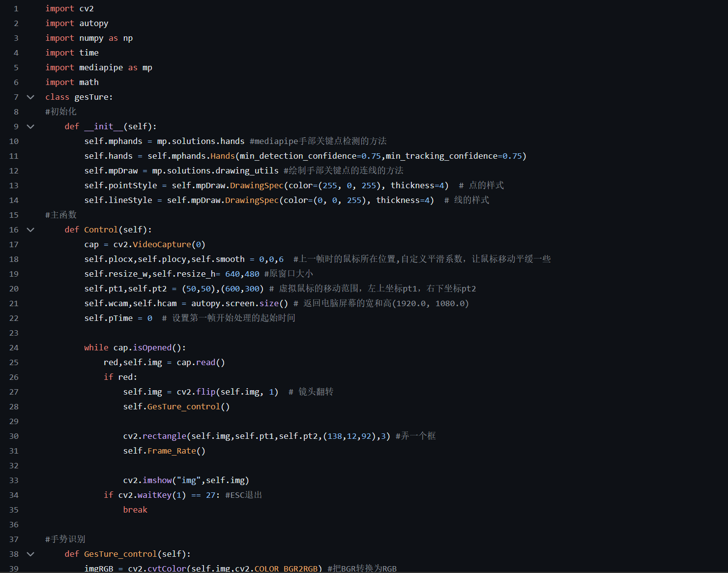Viewport: 728px width, 573px height.
Task: Click 'GesTure_control' definition name on line 38
Action: [120, 554]
